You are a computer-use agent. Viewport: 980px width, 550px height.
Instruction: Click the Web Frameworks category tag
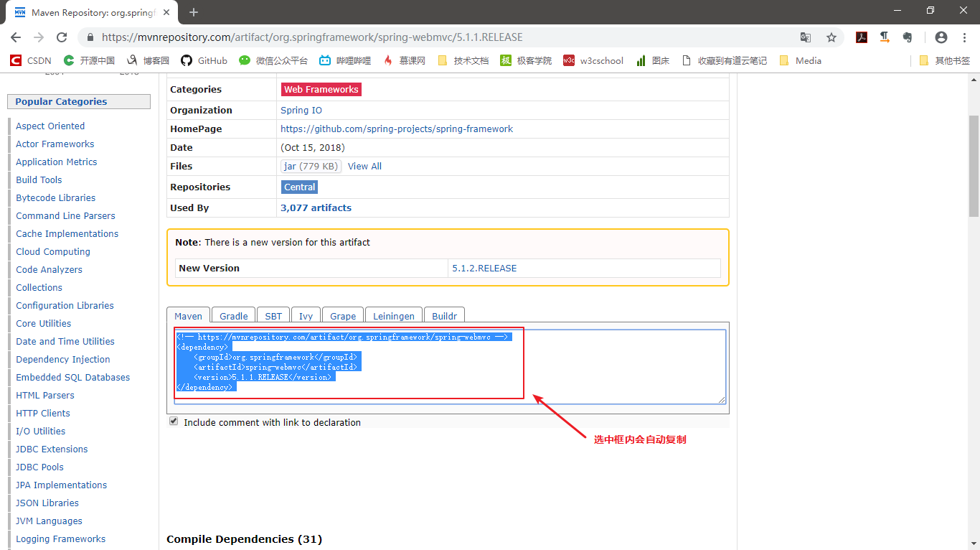pyautogui.click(x=321, y=90)
